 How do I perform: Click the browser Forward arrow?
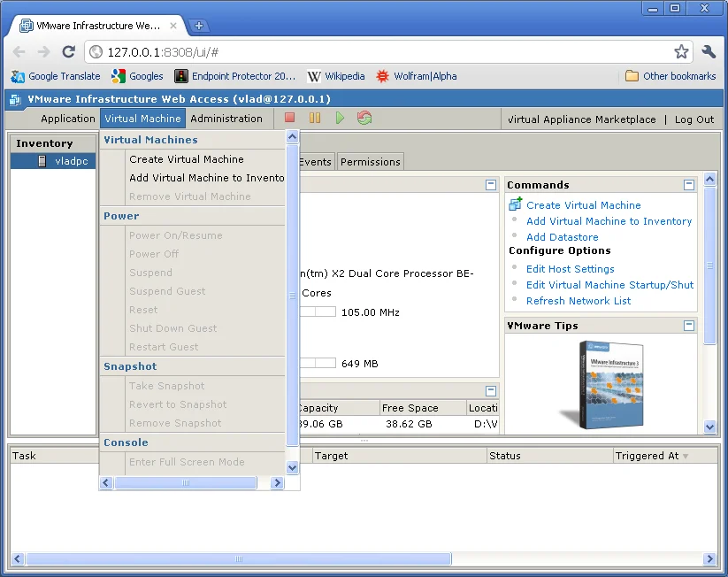(x=43, y=51)
